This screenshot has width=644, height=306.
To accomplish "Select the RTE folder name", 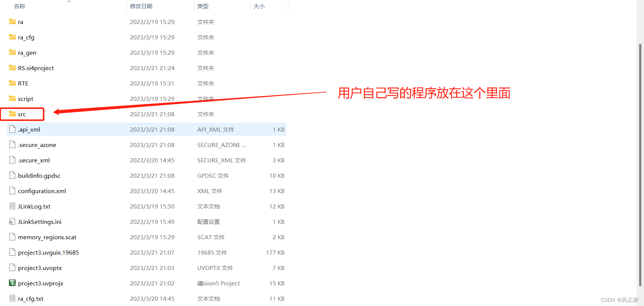I will tap(23, 84).
